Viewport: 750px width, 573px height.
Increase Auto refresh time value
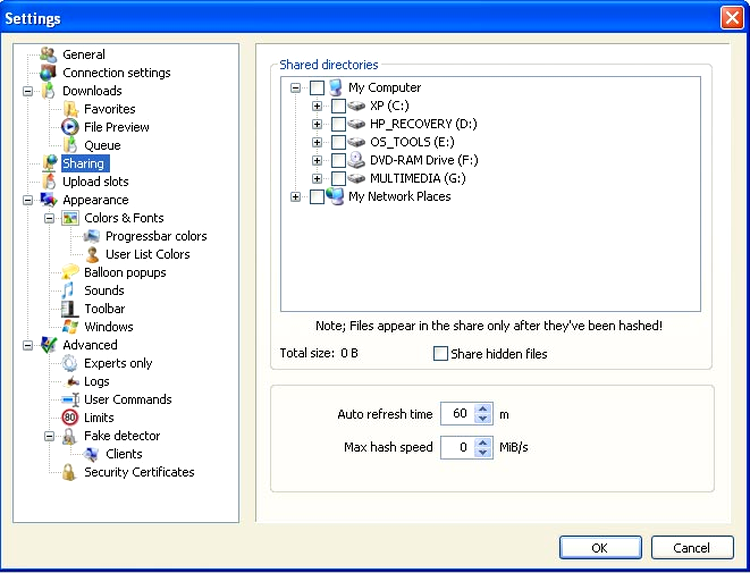pos(483,409)
